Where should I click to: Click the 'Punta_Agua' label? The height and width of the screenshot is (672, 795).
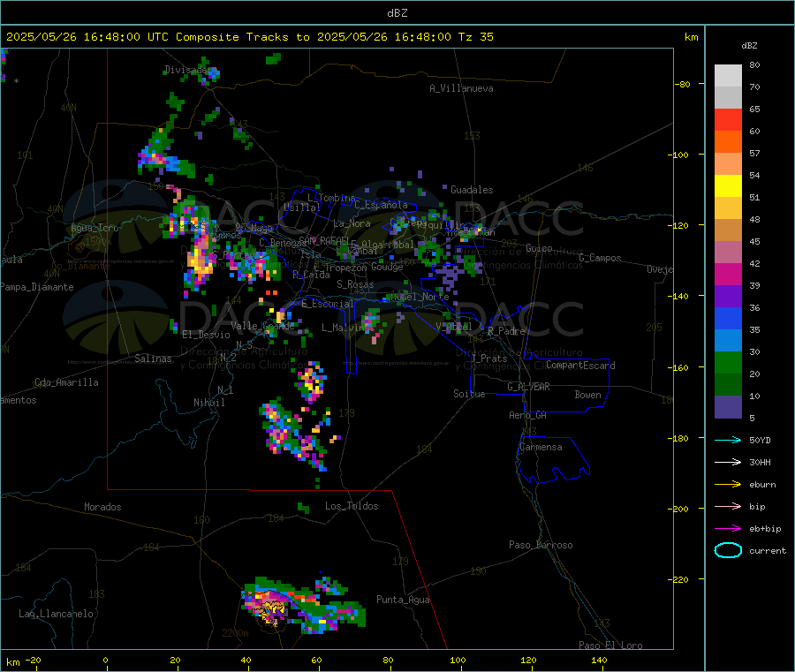pyautogui.click(x=403, y=600)
